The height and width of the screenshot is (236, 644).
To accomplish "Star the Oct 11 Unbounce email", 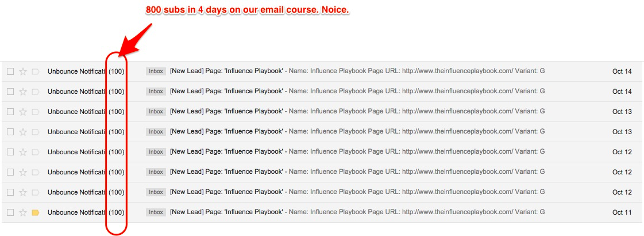I will pos(23,212).
